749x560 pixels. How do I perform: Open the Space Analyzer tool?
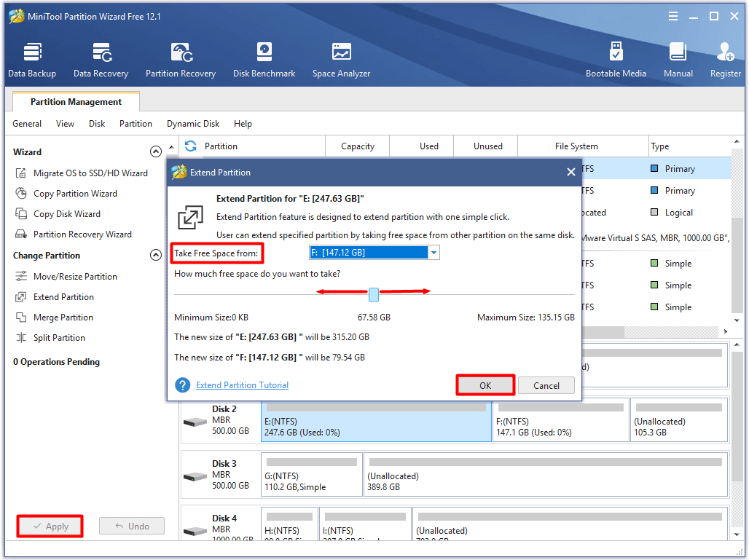(341, 60)
